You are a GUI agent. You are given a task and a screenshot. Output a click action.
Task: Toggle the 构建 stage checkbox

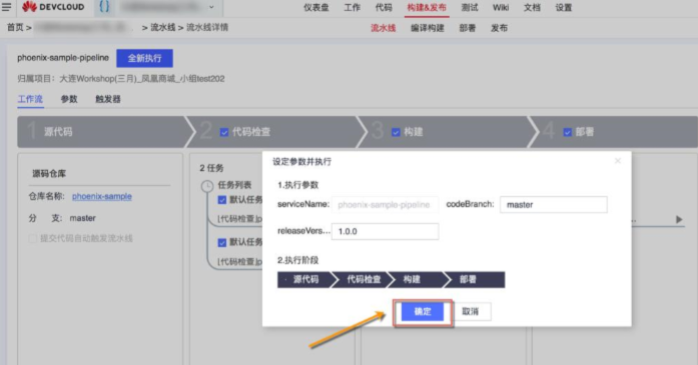point(396,132)
